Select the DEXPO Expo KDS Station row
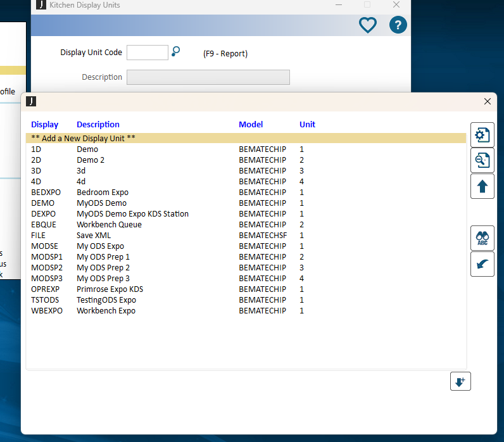The image size is (504, 442). (x=246, y=214)
